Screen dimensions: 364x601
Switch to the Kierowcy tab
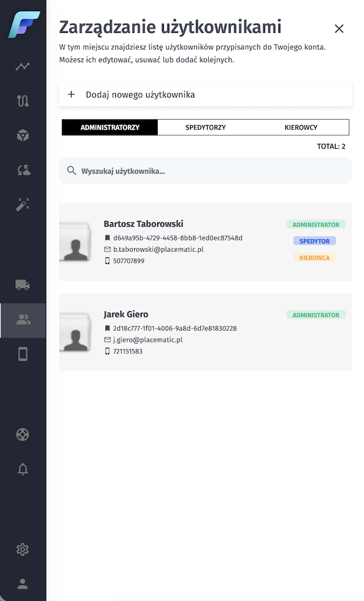click(301, 127)
